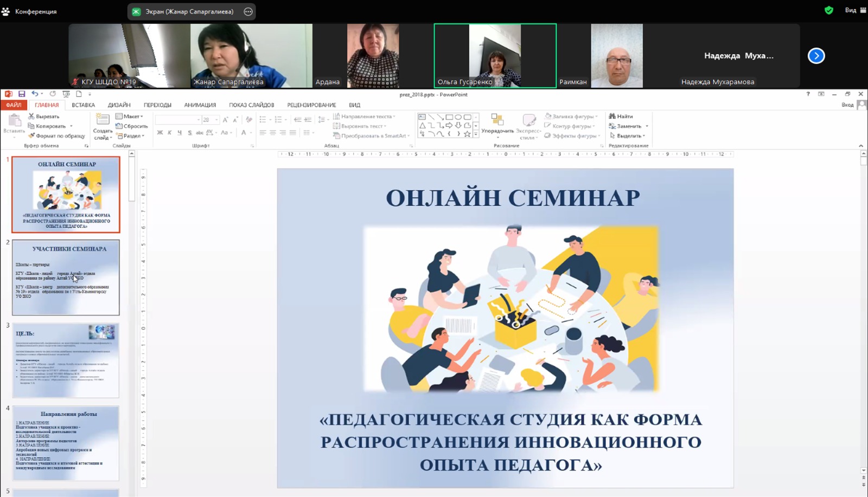Viewport: 868px width, 497px height.
Task: Select slide 3 thumbnail ЦЕЛЬ
Action: pyautogui.click(x=66, y=360)
